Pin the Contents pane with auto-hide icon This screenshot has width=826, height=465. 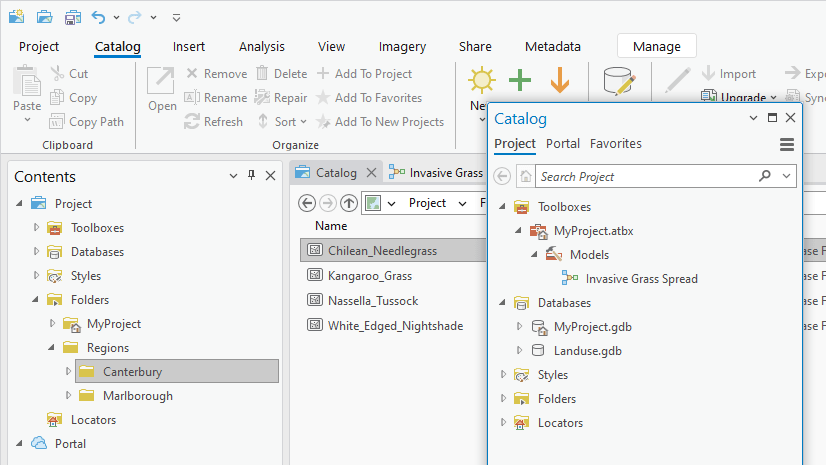pos(251,176)
